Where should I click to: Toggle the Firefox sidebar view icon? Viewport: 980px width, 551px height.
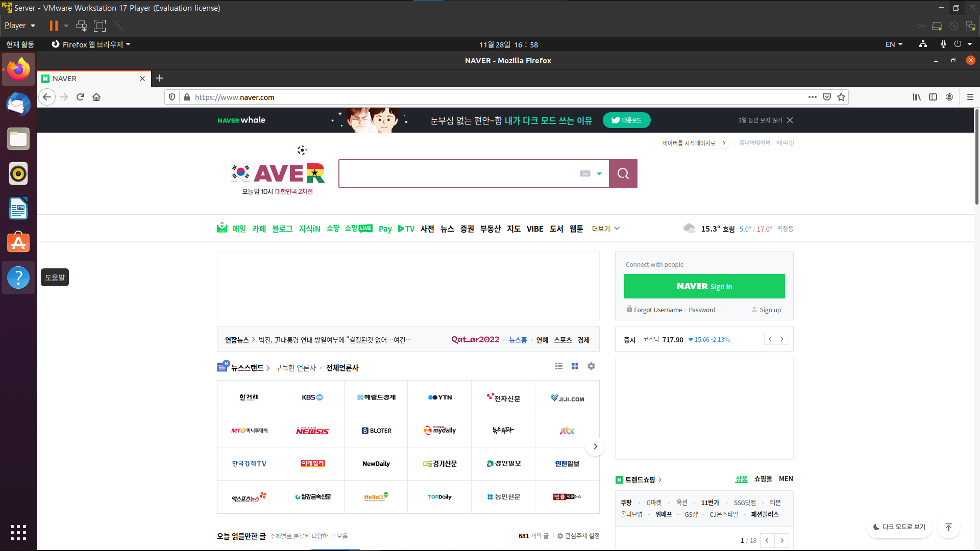(933, 97)
